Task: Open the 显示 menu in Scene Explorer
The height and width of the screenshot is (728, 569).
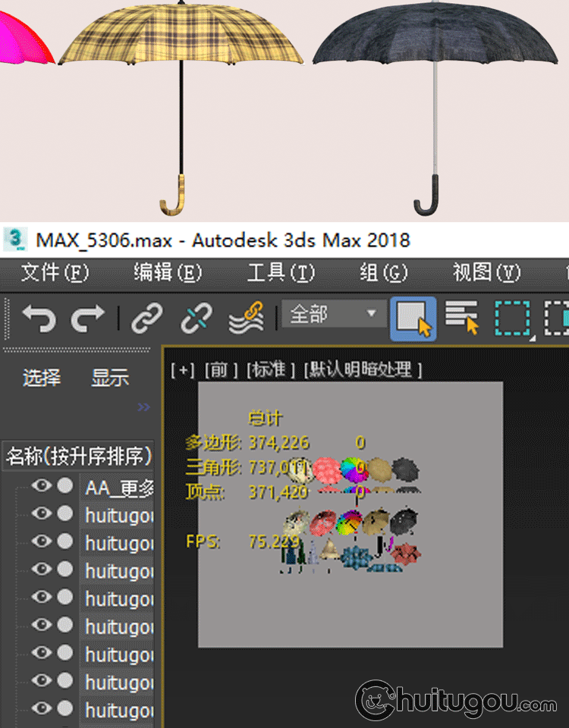Action: click(110, 378)
